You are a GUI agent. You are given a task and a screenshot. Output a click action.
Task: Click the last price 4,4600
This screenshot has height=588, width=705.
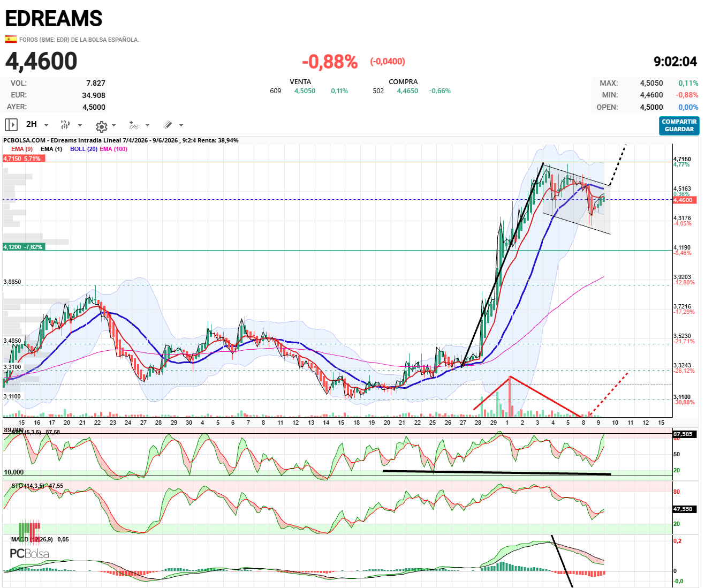click(41, 61)
